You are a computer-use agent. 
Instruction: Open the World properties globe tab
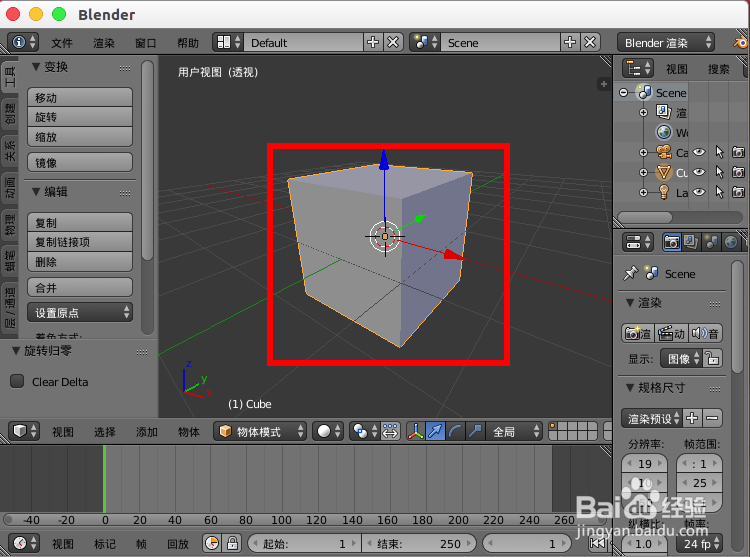tap(730, 242)
